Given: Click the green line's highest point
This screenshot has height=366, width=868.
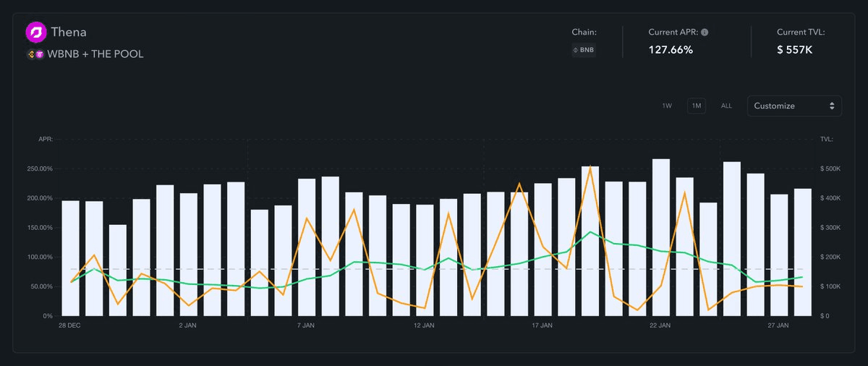Looking at the screenshot, I should click(x=591, y=232).
